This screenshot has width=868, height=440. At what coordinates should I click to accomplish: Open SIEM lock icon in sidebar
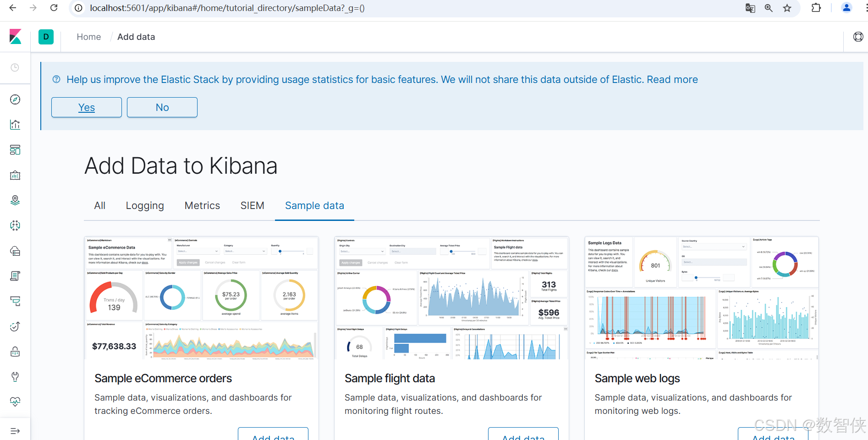coord(15,352)
